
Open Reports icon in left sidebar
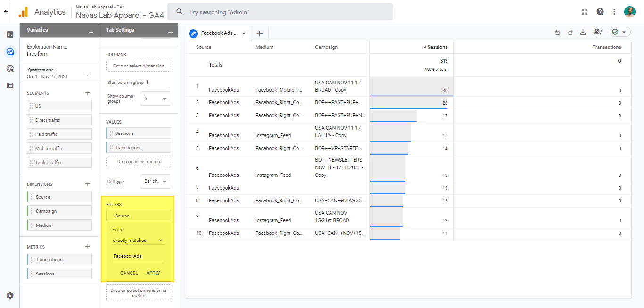pos(10,34)
